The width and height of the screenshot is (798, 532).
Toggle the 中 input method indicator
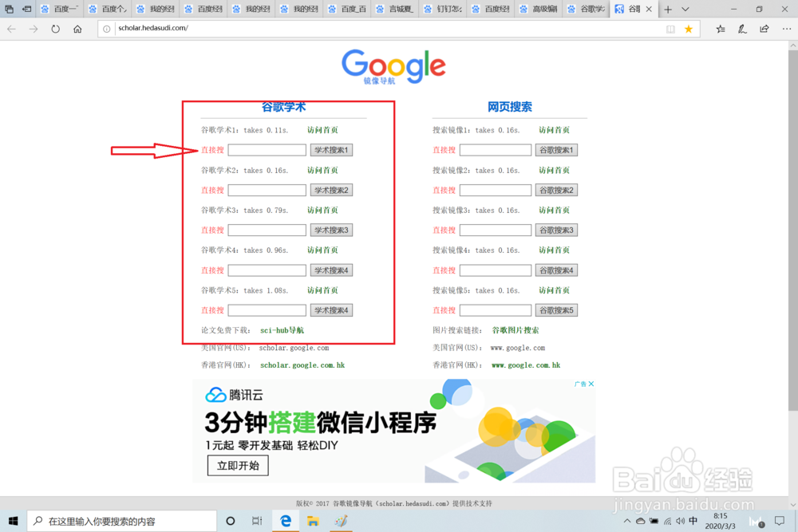click(693, 521)
